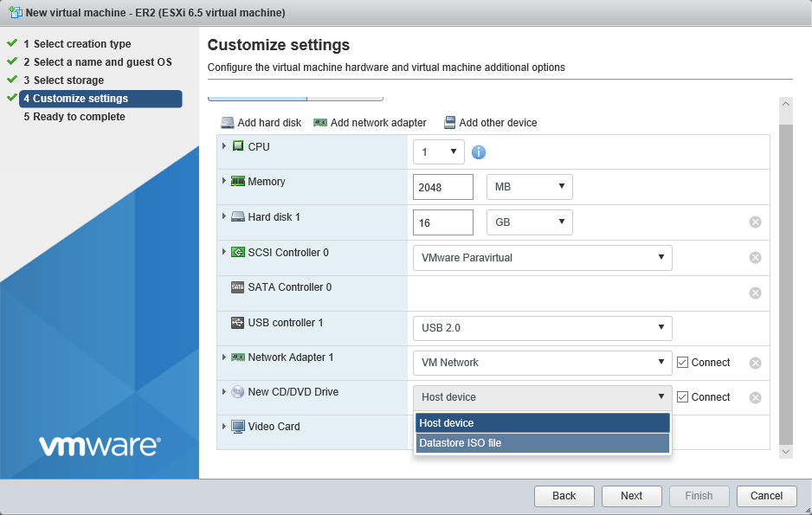Click the Add hard disk icon
This screenshot has width=812, height=515.
227,123
